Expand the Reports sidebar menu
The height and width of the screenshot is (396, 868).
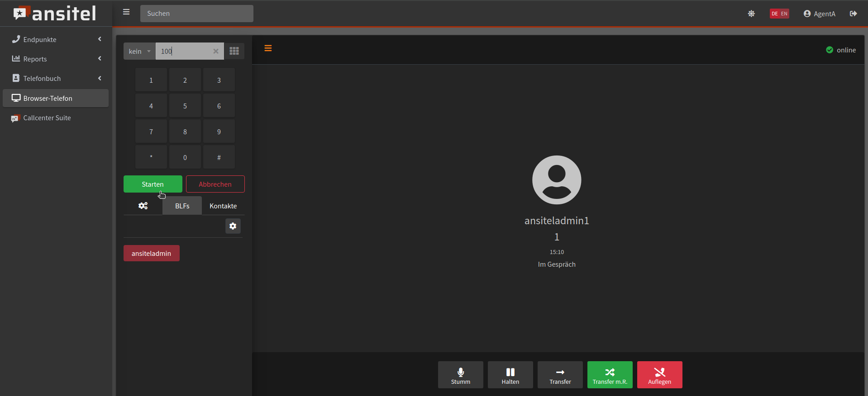56,59
